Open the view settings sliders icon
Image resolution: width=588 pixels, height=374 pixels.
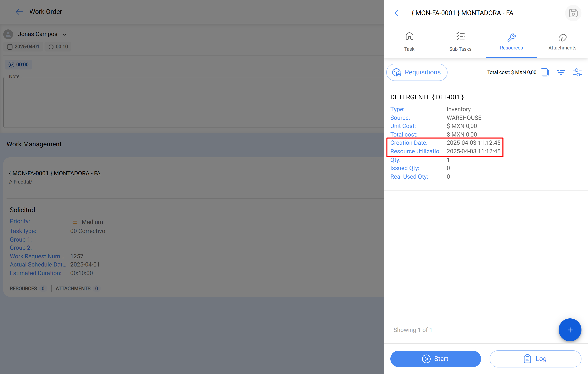coord(577,72)
